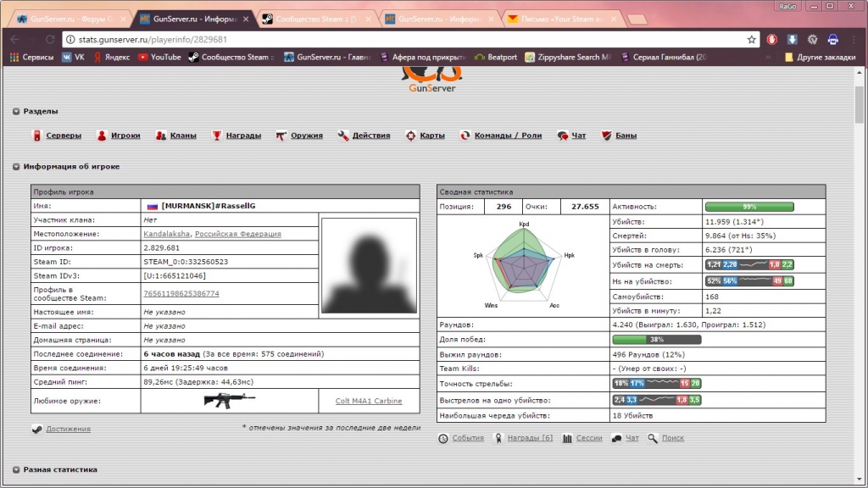The width and height of the screenshot is (868, 488).
Task: Click the Награды trophy icon
Action: tap(217, 136)
